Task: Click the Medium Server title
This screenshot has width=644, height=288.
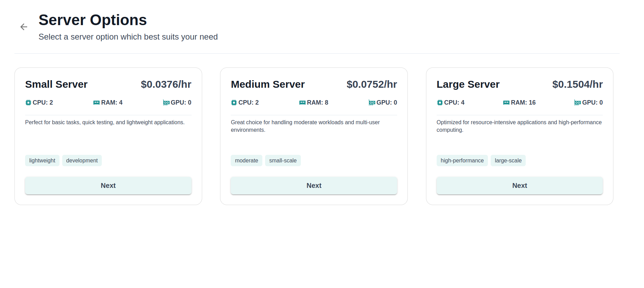Action: (268, 84)
